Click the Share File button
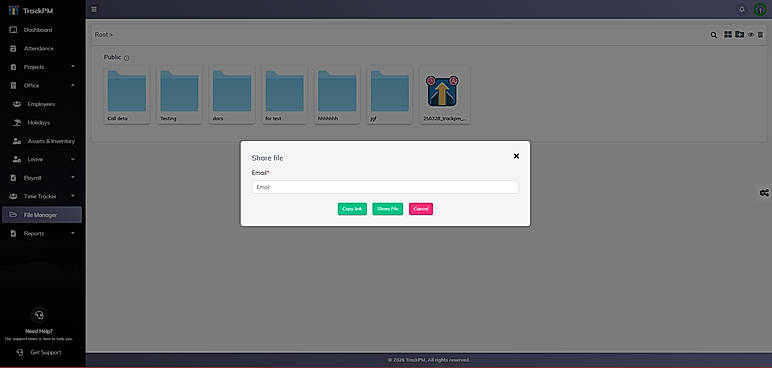 coord(387,209)
